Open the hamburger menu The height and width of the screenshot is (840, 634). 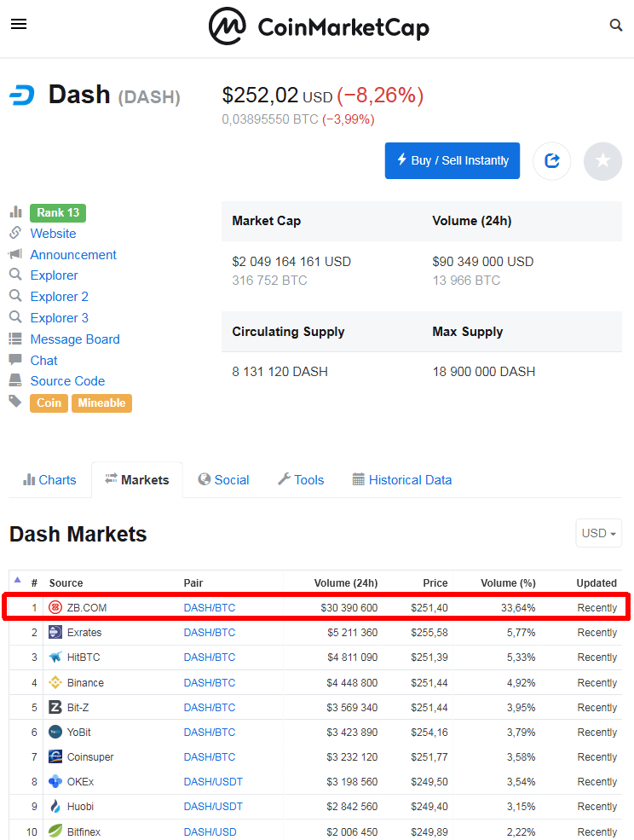tap(19, 24)
